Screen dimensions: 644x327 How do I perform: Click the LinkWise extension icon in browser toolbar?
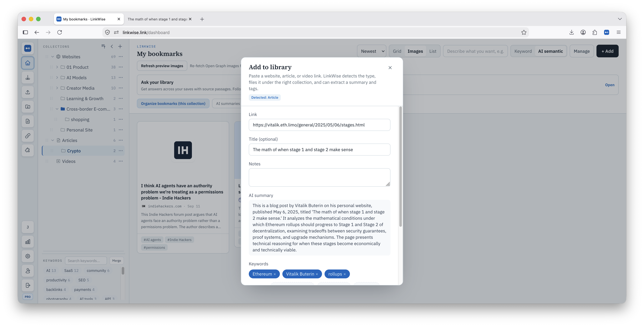(x=606, y=32)
